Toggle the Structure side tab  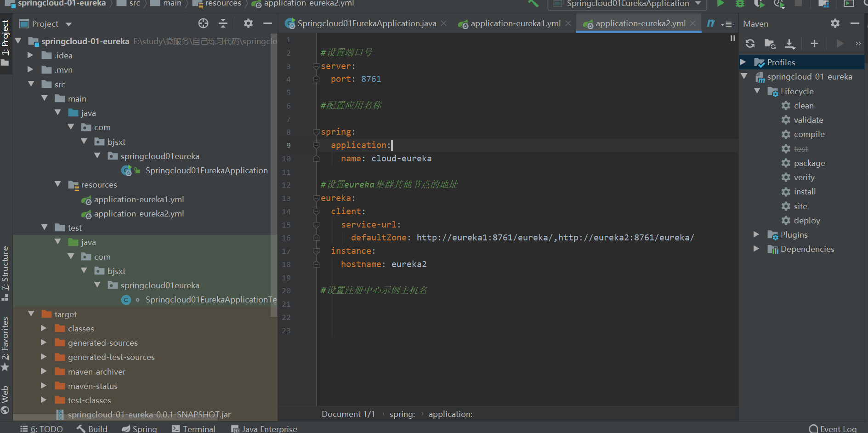pos(6,273)
